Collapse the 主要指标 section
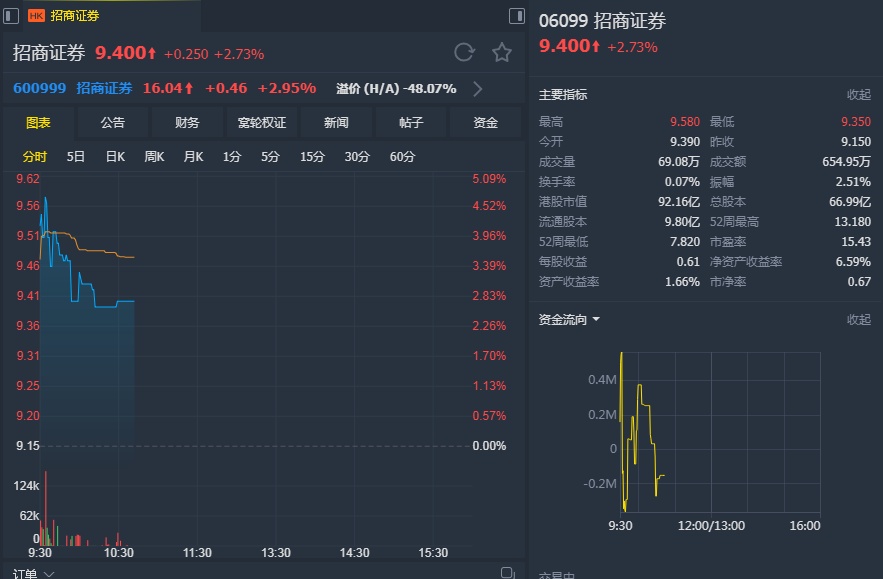Screen dimensions: 883x579 859,95
